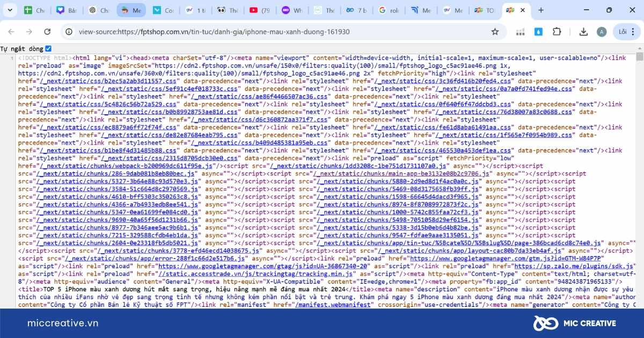644x338 pixels.
Task: Bookmark this page with the star
Action: [x=495, y=32]
